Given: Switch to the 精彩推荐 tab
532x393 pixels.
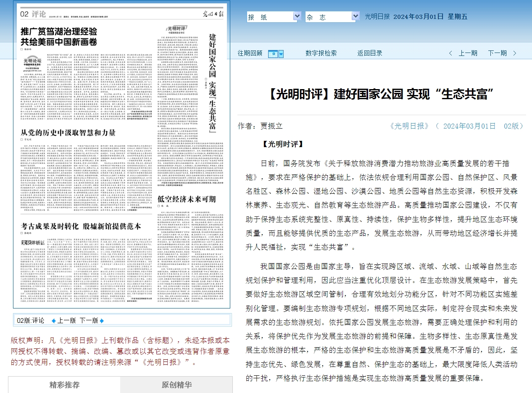Looking at the screenshot, I should (x=64, y=385).
